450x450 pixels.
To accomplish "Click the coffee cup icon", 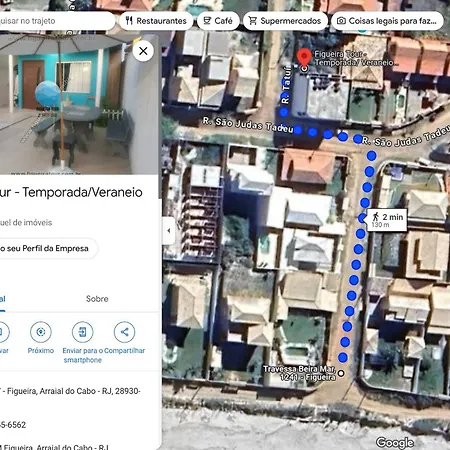I will point(207,21).
